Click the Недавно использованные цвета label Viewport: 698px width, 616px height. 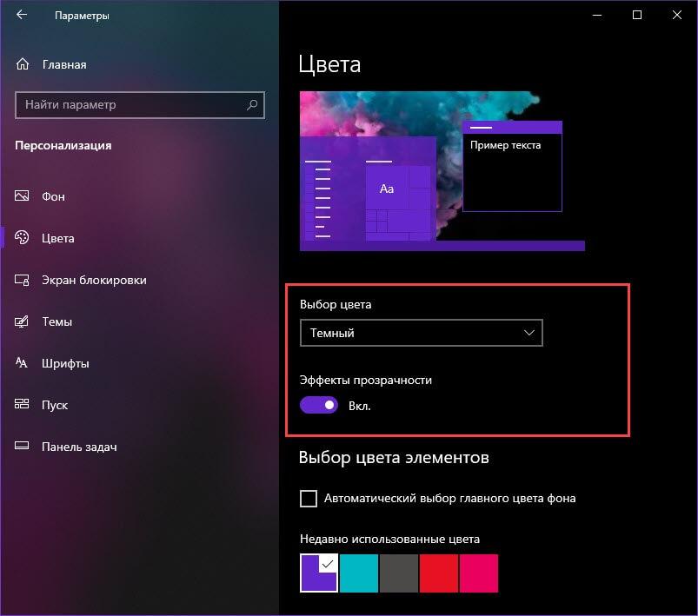pos(389,539)
